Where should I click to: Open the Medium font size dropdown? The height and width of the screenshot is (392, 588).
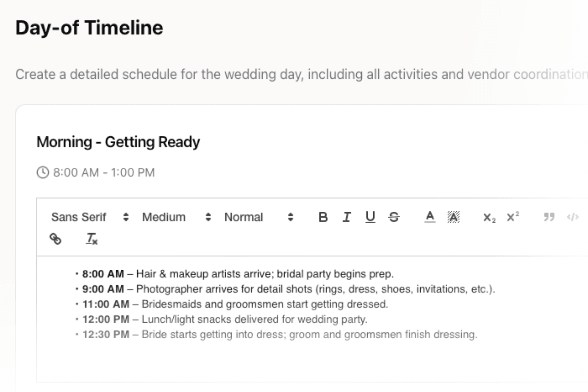[x=176, y=217]
